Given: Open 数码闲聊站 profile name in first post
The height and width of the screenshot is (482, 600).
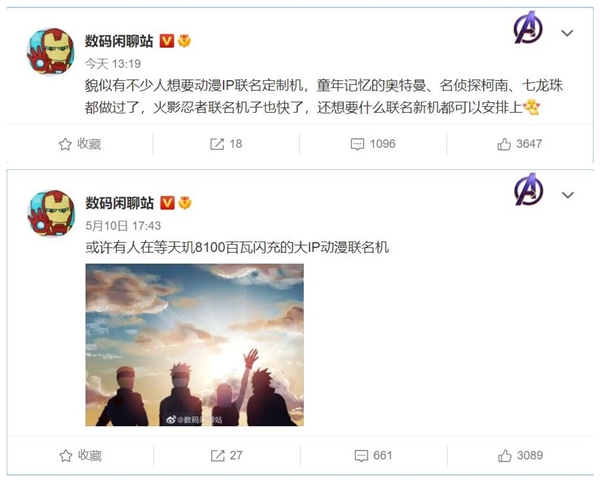Looking at the screenshot, I should point(119,41).
